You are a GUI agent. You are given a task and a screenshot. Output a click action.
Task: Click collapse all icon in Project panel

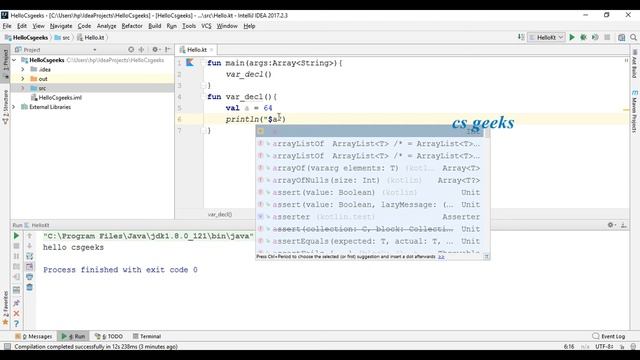coord(142,49)
